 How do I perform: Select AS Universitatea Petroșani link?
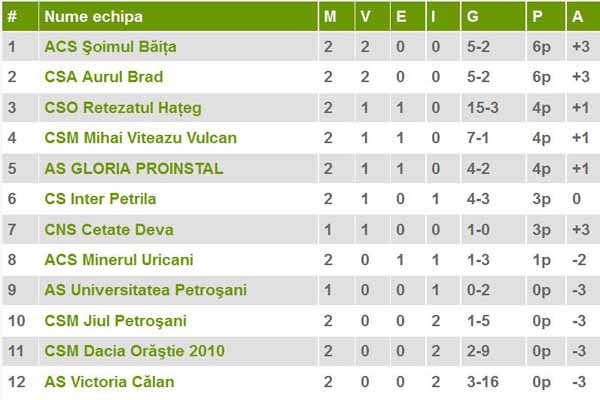(x=145, y=290)
